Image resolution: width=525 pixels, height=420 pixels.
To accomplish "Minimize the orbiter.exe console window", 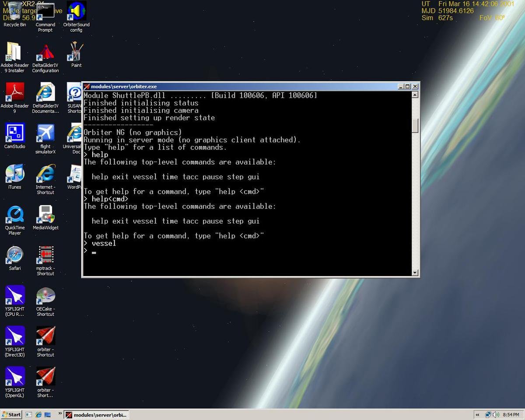I will point(401,87).
